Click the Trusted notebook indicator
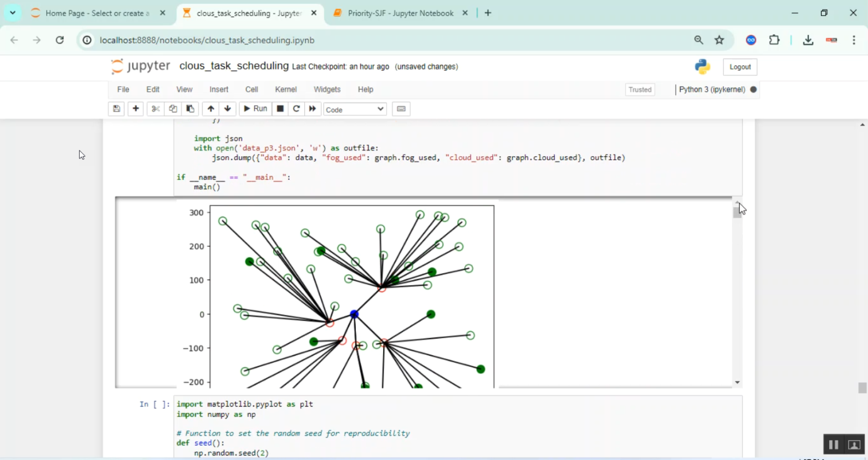This screenshot has width=868, height=460. (x=639, y=90)
